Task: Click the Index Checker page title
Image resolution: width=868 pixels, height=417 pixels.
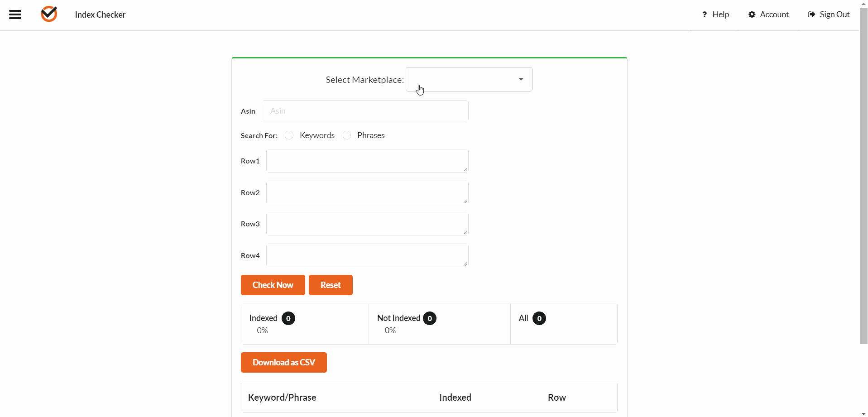Action: (x=100, y=14)
